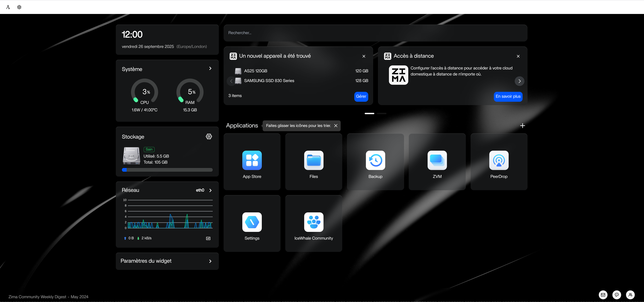
Task: Launch the Files app
Action: (313, 160)
